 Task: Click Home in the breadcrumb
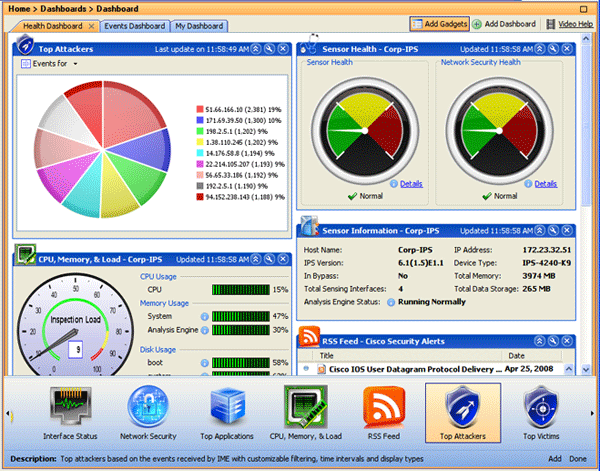click(x=19, y=8)
